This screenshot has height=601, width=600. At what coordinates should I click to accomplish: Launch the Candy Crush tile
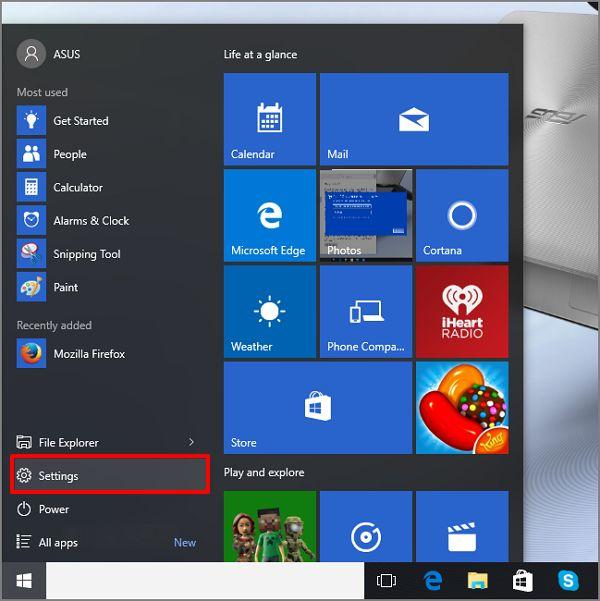pos(462,408)
